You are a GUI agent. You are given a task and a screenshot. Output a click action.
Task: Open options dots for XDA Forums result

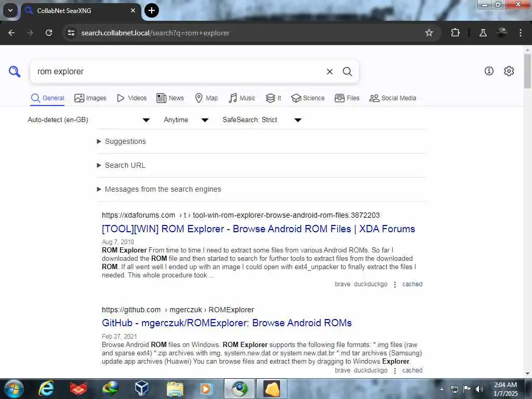pos(395,285)
